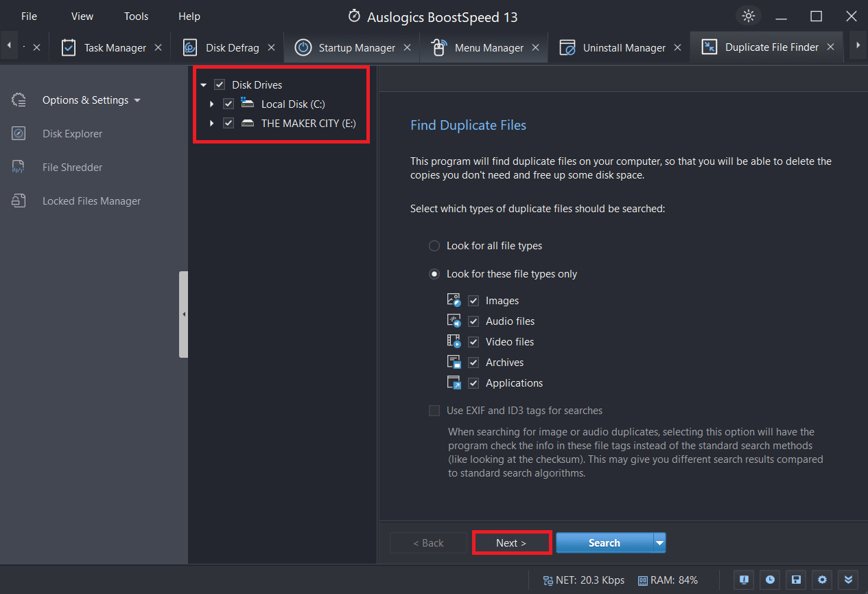The image size is (868, 594).
Task: Close the Task Manager tab
Action: click(x=158, y=47)
